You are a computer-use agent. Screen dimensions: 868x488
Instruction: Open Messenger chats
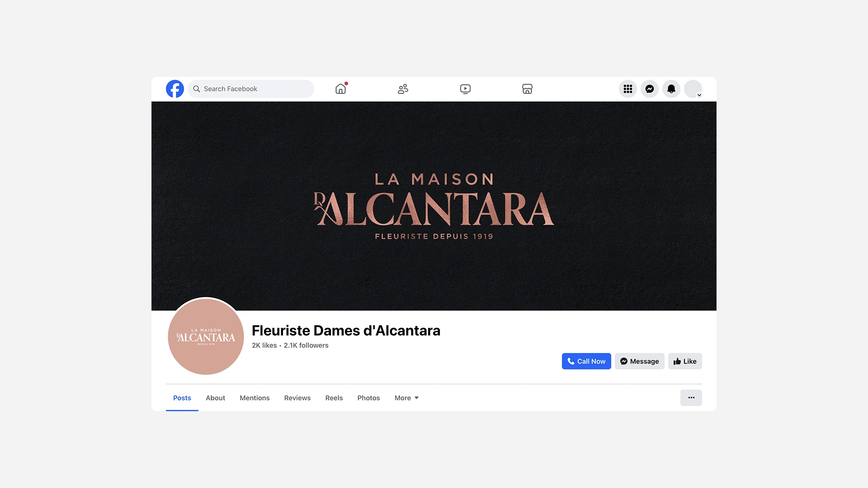pos(649,89)
